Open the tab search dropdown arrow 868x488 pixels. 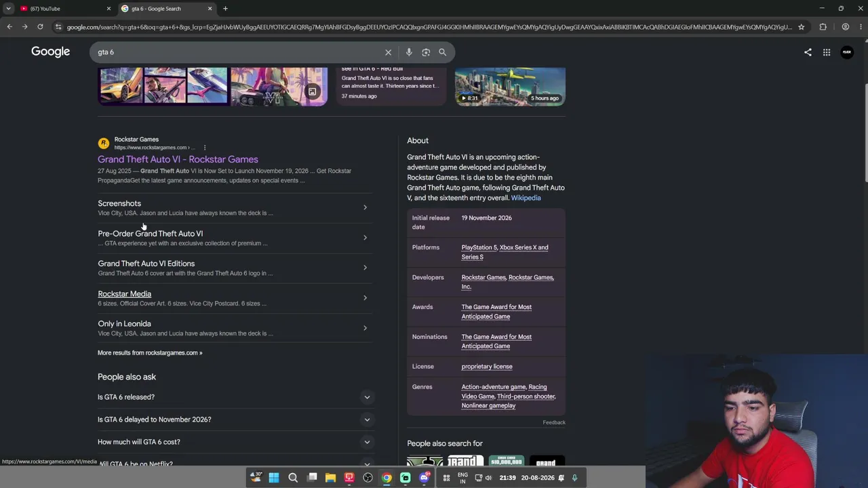click(8, 9)
